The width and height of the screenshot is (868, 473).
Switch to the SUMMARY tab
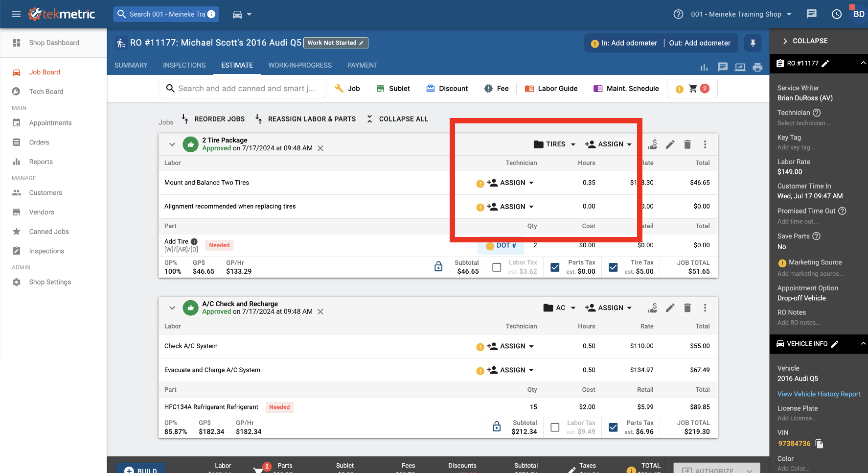tap(131, 65)
